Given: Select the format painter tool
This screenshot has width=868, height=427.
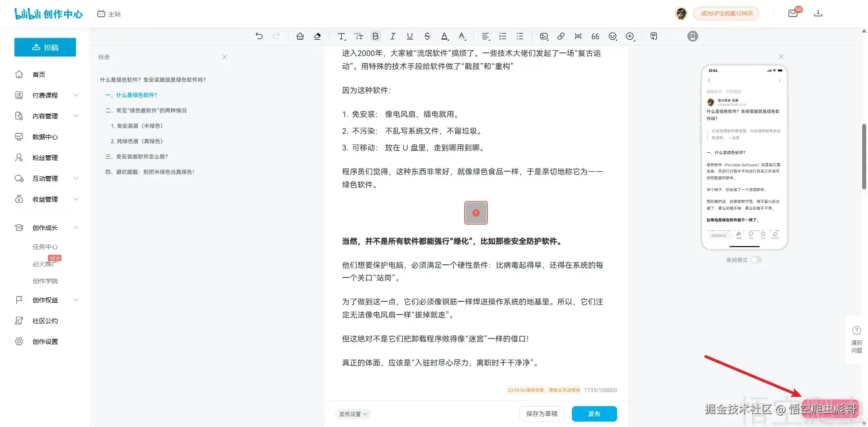Looking at the screenshot, I should pos(300,36).
